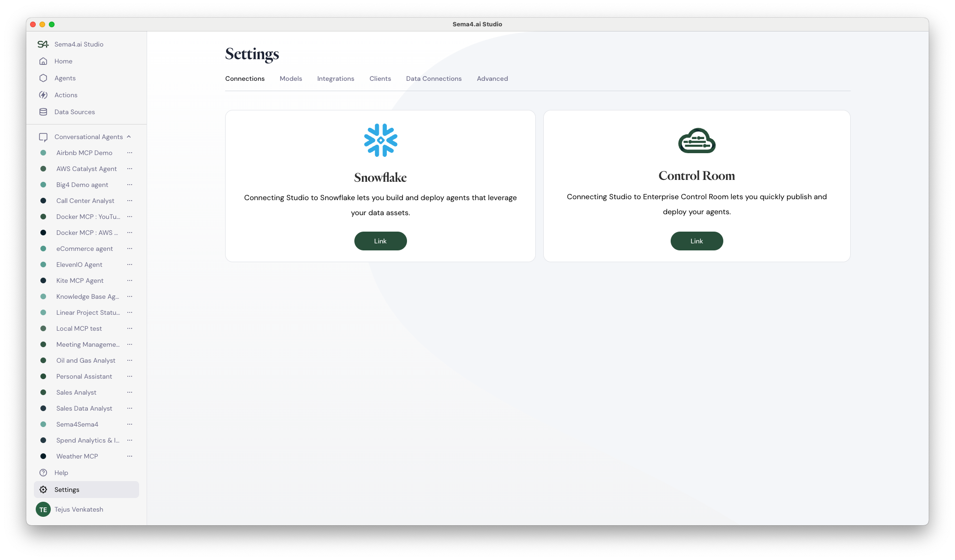
Task: Open Agents in the sidebar
Action: [x=65, y=78]
